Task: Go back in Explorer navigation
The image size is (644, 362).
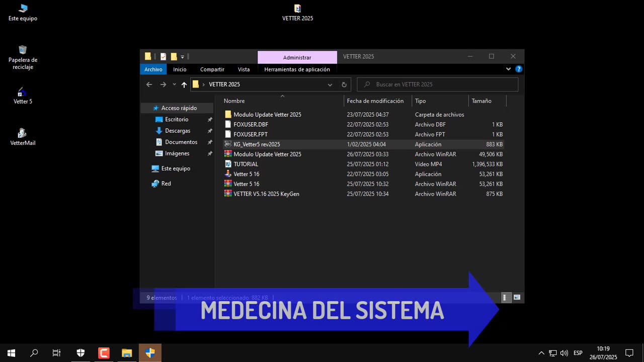Action: click(x=149, y=84)
